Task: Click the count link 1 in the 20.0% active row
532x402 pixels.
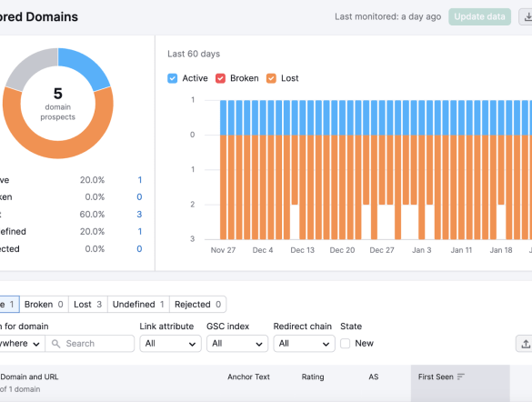Action: tap(139, 180)
